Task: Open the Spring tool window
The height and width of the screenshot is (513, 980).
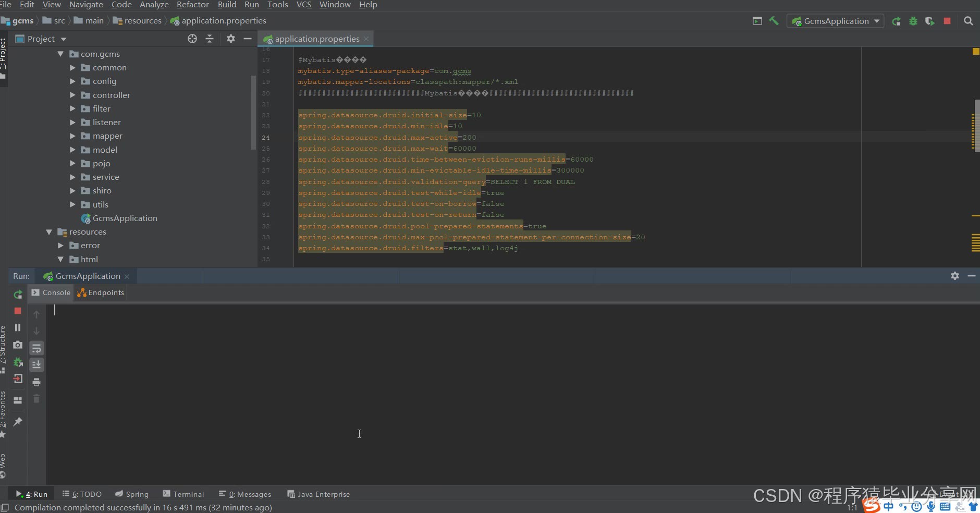Action: tap(132, 494)
